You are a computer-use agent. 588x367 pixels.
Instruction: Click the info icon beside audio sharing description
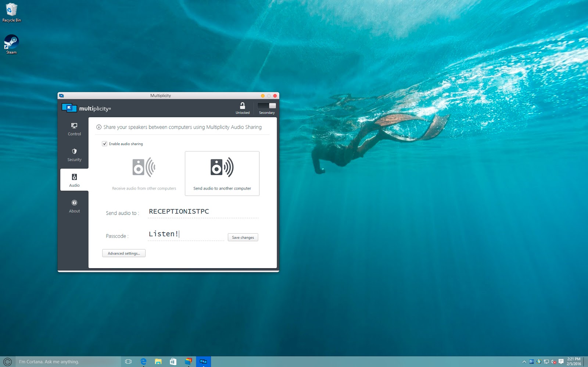(99, 127)
